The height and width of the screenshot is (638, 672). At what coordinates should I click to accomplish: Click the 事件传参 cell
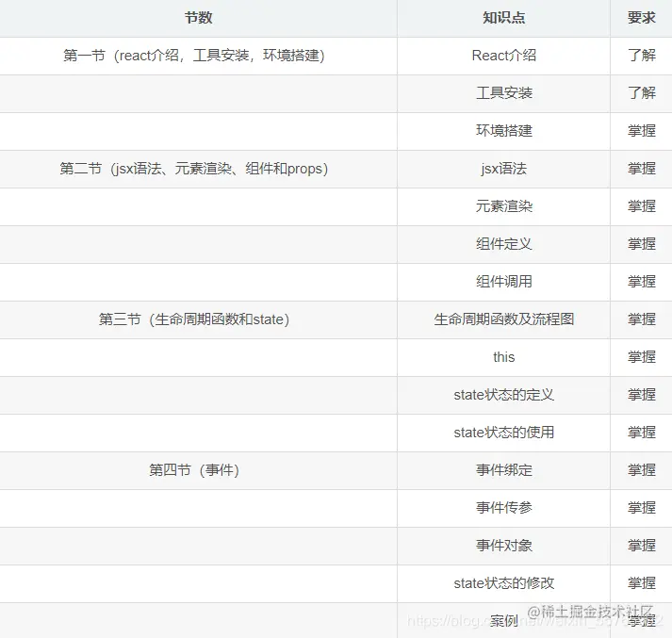pyautogui.click(x=503, y=508)
